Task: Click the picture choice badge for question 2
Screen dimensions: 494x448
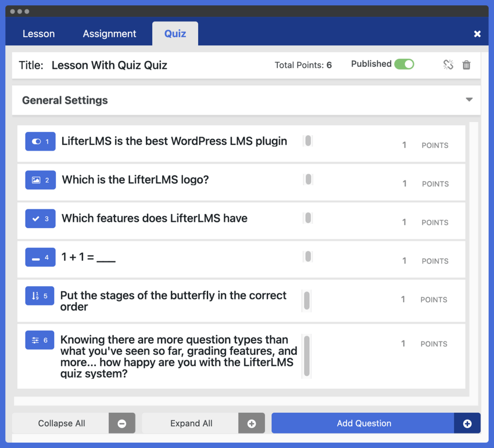Action: tap(41, 180)
